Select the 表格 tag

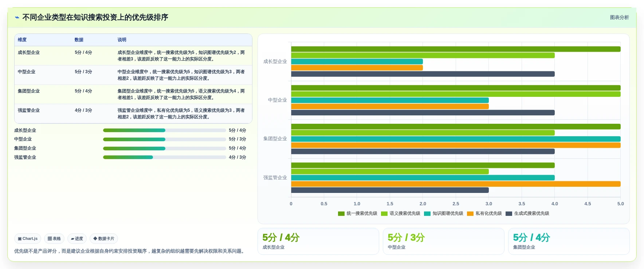[54, 239]
